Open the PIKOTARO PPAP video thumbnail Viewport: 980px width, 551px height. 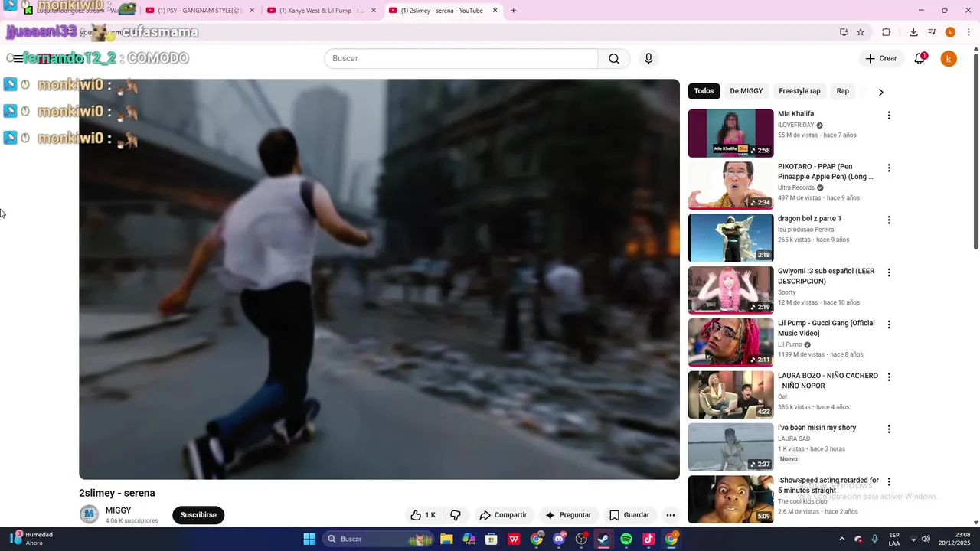730,185
